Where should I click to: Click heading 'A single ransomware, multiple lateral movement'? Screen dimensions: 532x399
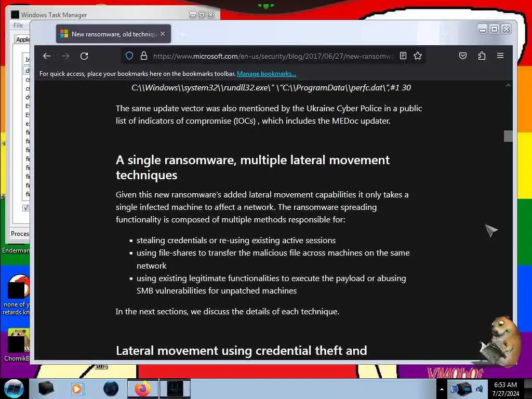pos(252,167)
